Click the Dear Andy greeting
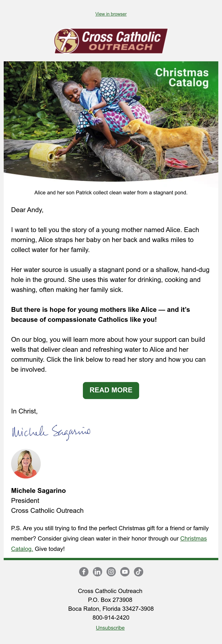 27,210
